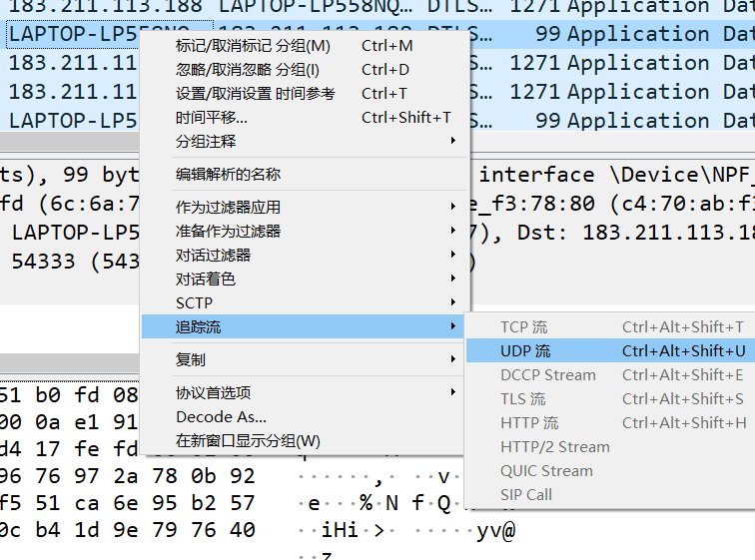This screenshot has width=755, height=560.
Task: Open the 复制 submenu
Action: (303, 360)
